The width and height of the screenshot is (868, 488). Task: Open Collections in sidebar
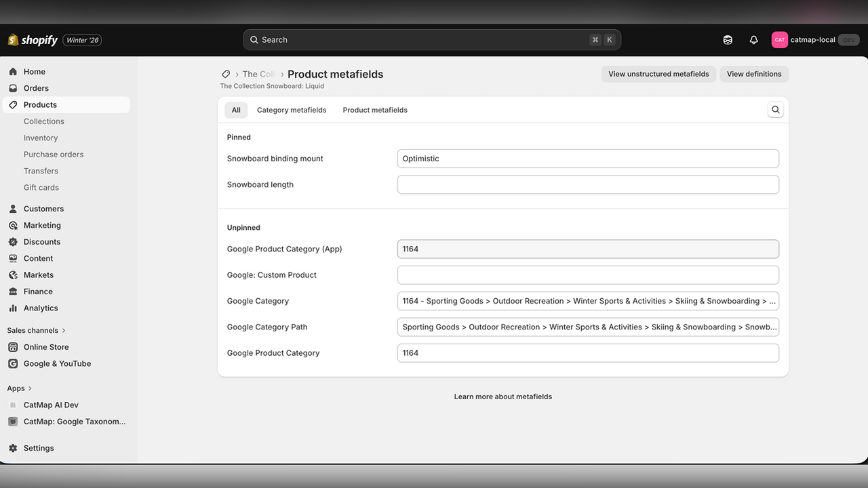click(44, 121)
